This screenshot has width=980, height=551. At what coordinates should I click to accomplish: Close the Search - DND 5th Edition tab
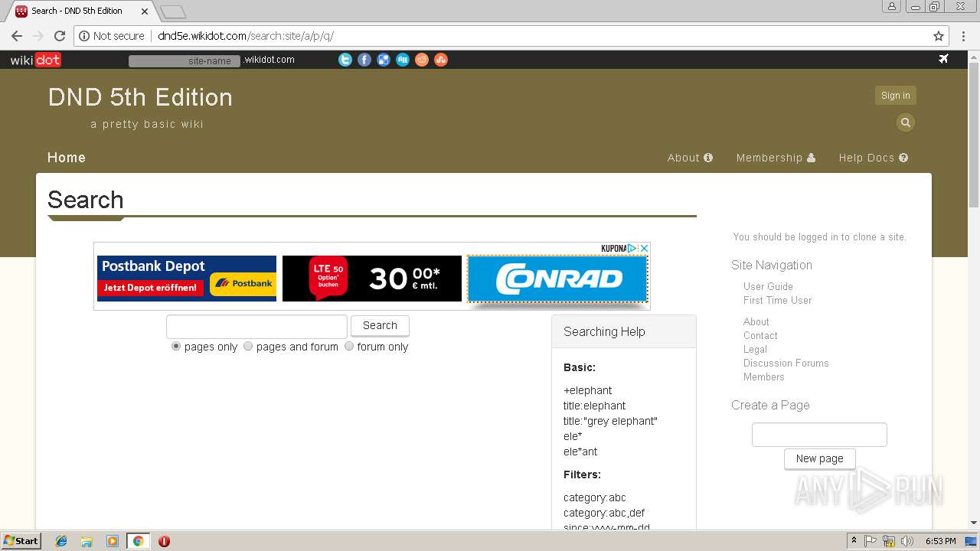(145, 11)
